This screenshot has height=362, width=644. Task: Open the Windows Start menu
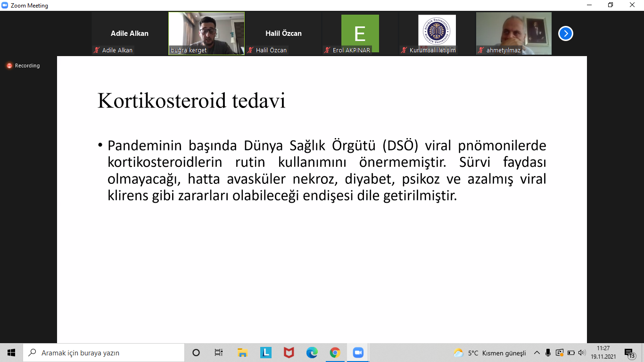tap(11, 353)
